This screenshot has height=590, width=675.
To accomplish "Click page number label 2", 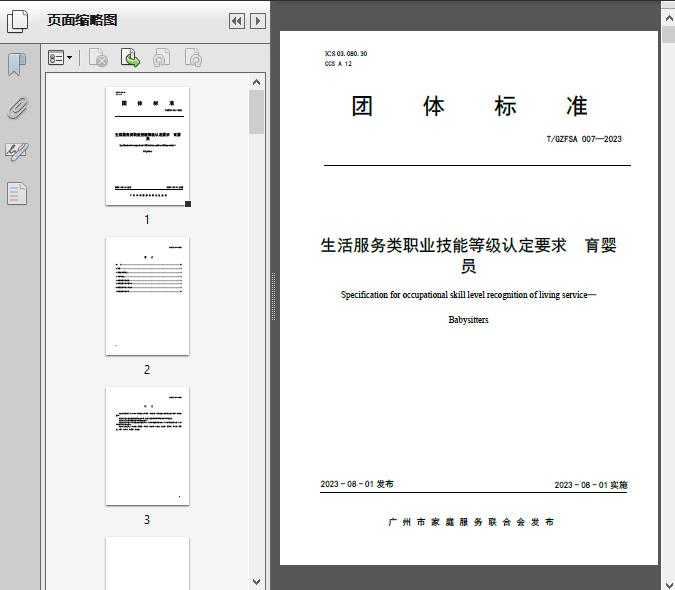I will (x=147, y=370).
